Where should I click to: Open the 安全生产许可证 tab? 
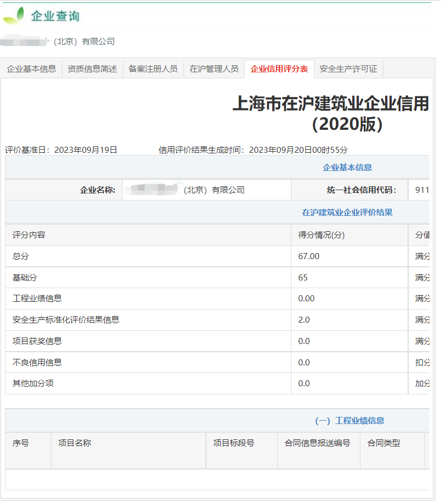[346, 68]
